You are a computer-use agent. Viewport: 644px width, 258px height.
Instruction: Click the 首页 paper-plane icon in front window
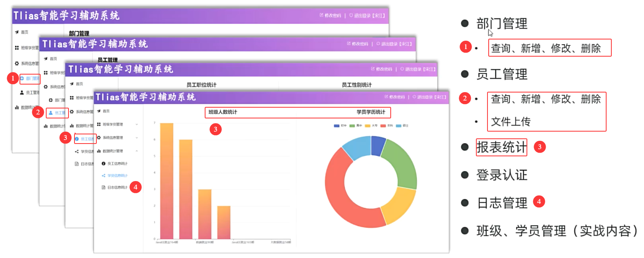point(99,111)
